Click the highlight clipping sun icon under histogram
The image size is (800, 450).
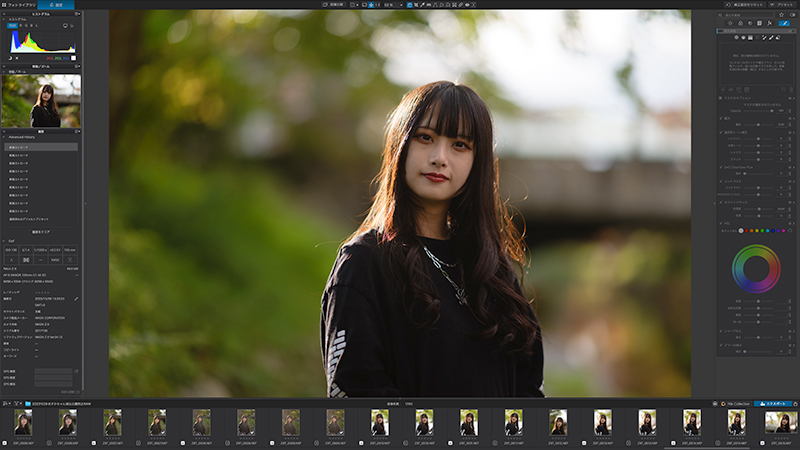17,58
